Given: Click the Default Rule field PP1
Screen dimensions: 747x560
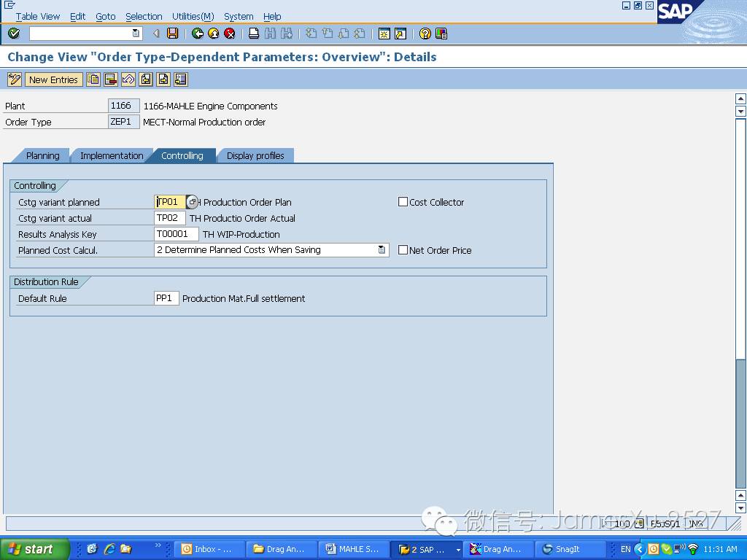Looking at the screenshot, I should point(166,298).
